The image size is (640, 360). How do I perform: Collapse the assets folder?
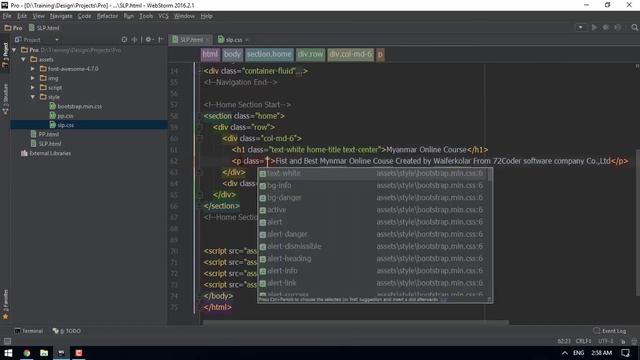(x=24, y=60)
